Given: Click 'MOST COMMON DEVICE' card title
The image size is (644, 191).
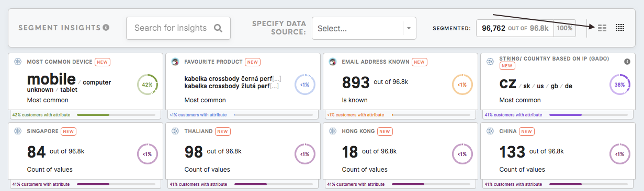Looking at the screenshot, I should (60, 62).
